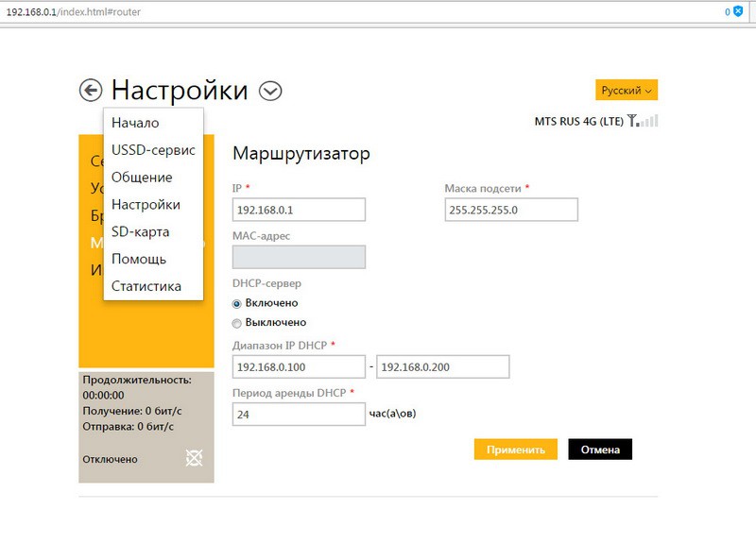Go to SD-карта menu item
756x543 pixels.
pos(140,231)
